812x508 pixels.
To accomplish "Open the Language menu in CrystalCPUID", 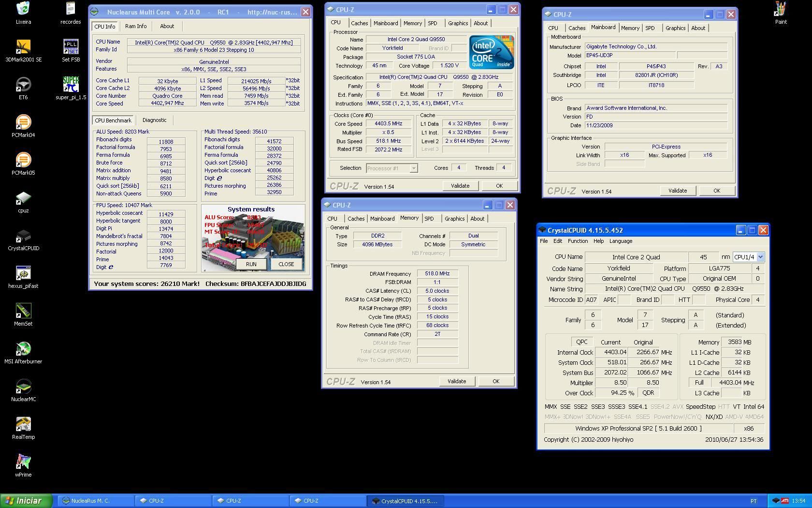I will [x=621, y=241].
